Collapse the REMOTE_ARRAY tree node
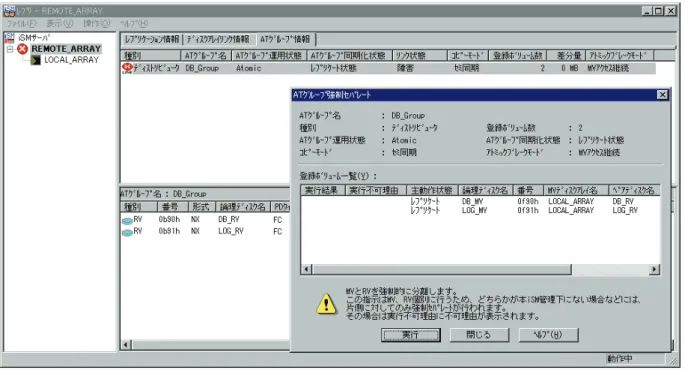This screenshot has height=370, width=685. (x=10, y=49)
